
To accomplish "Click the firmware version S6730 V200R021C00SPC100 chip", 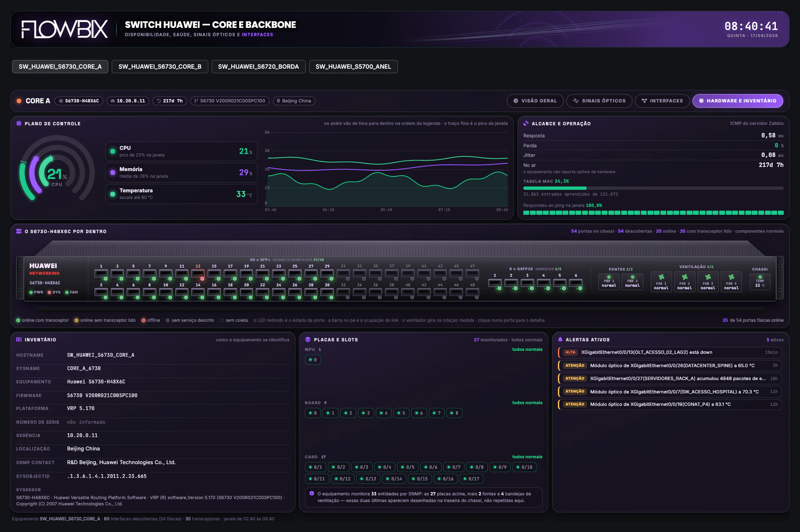I will point(230,101).
